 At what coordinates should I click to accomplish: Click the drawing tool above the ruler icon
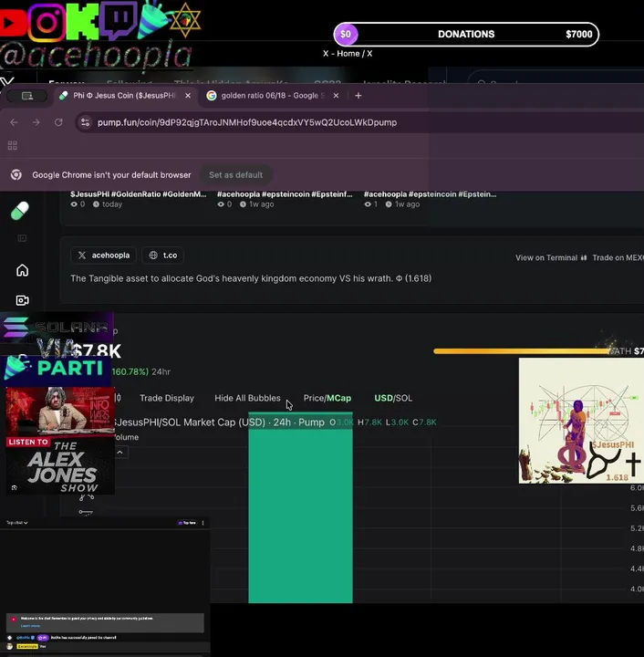87,497
